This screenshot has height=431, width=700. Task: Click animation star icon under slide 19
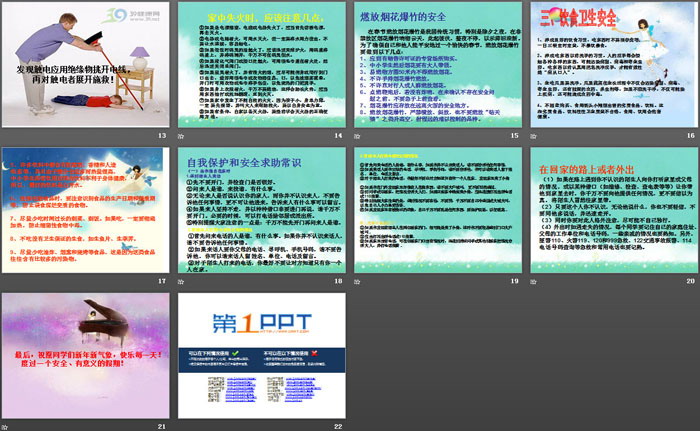[x=357, y=281]
